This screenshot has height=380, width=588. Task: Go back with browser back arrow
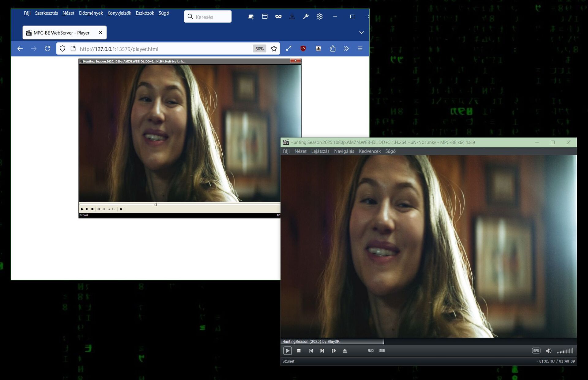(x=20, y=49)
